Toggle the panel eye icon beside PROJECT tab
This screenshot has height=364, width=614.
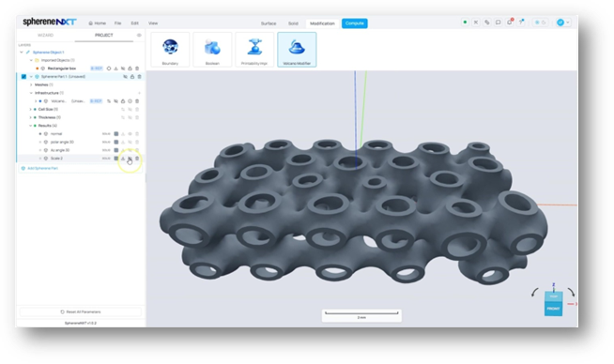(x=139, y=36)
